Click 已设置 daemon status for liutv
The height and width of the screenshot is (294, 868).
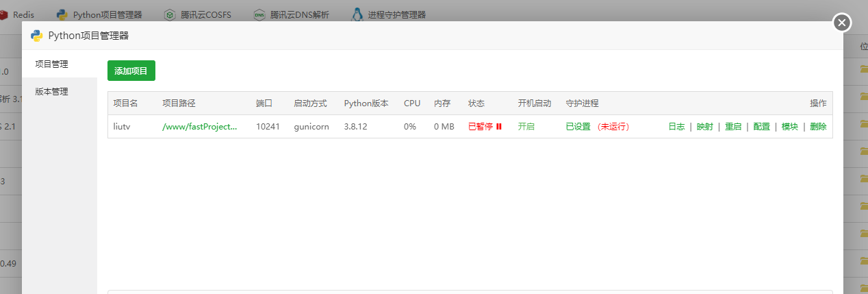(x=578, y=127)
